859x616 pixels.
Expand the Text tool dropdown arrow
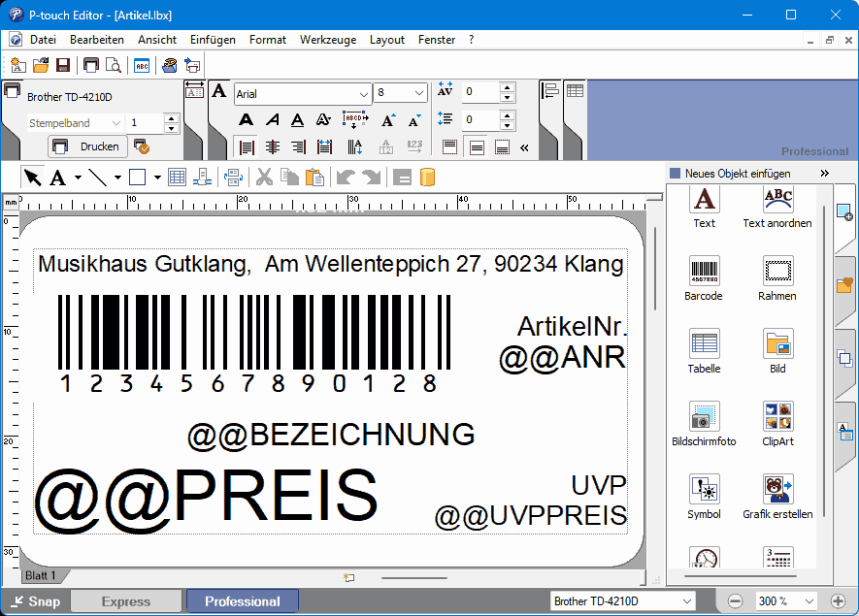click(x=78, y=178)
